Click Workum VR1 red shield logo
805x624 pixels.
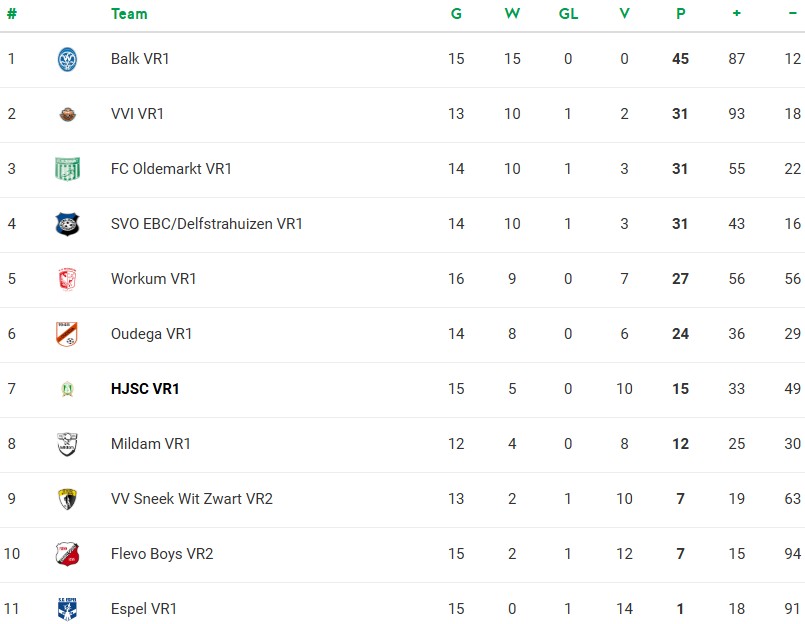coord(67,279)
